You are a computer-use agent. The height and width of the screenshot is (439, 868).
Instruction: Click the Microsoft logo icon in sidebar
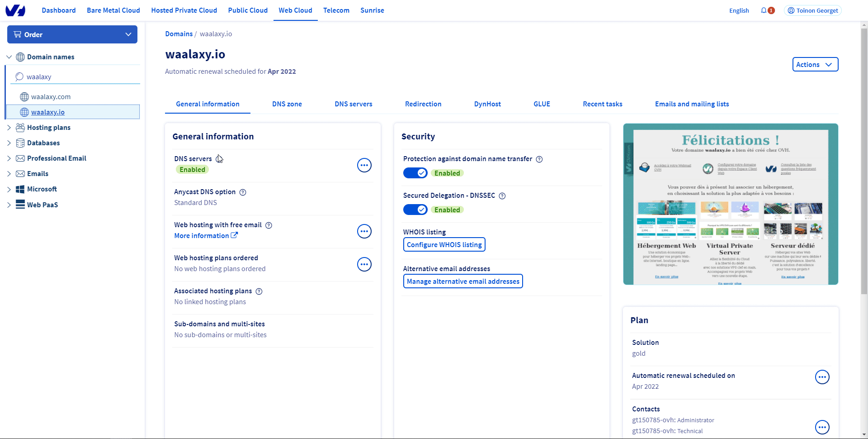pos(20,189)
